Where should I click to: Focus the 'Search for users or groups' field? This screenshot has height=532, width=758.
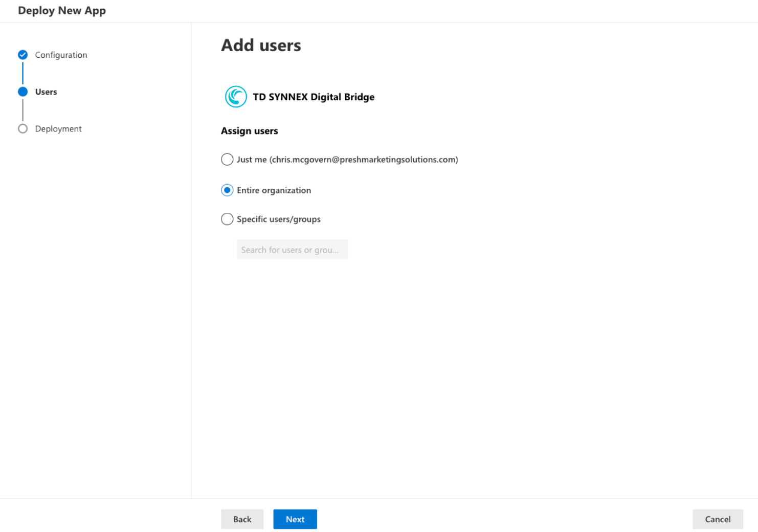[292, 250]
